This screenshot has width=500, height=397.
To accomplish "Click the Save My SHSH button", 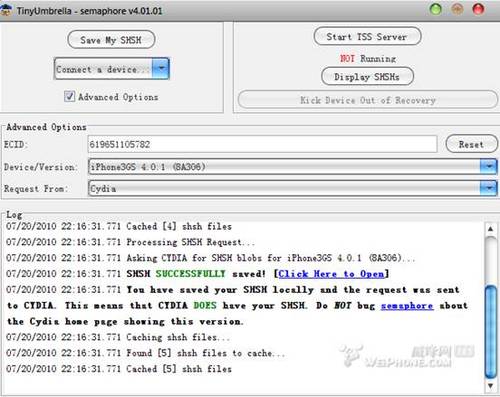I will click(x=111, y=40).
